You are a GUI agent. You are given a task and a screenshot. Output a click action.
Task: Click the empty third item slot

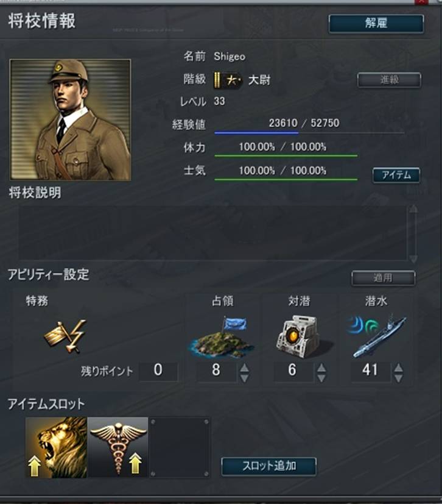(180, 447)
